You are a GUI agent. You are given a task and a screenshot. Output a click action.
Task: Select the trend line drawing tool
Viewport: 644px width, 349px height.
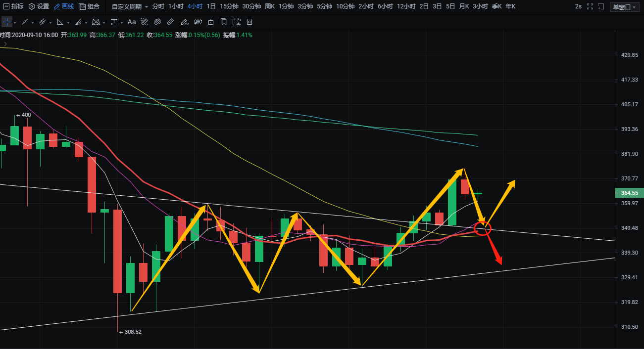point(25,22)
